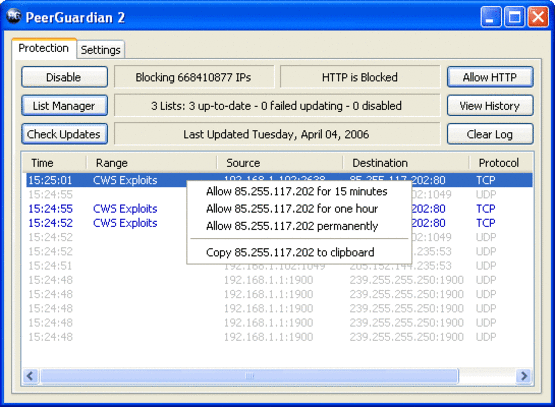555x407 pixels.
Task: Click the right scrollbar arrow
Action: pyautogui.click(x=524, y=376)
